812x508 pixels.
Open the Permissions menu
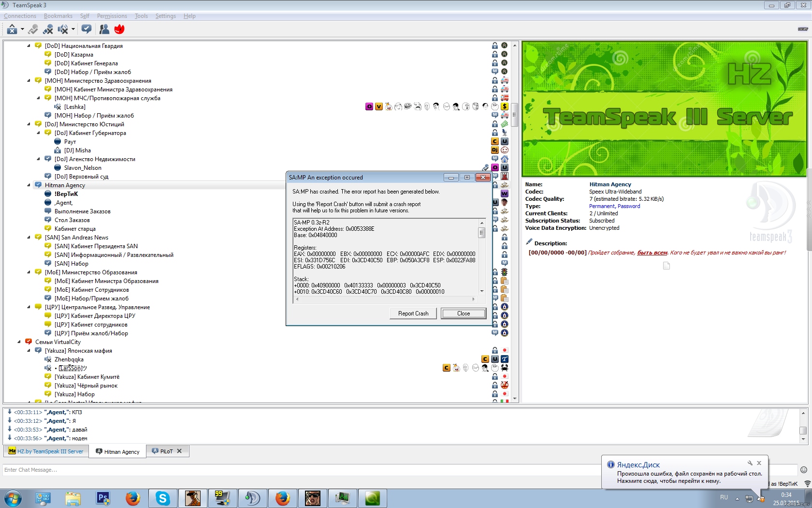112,16
